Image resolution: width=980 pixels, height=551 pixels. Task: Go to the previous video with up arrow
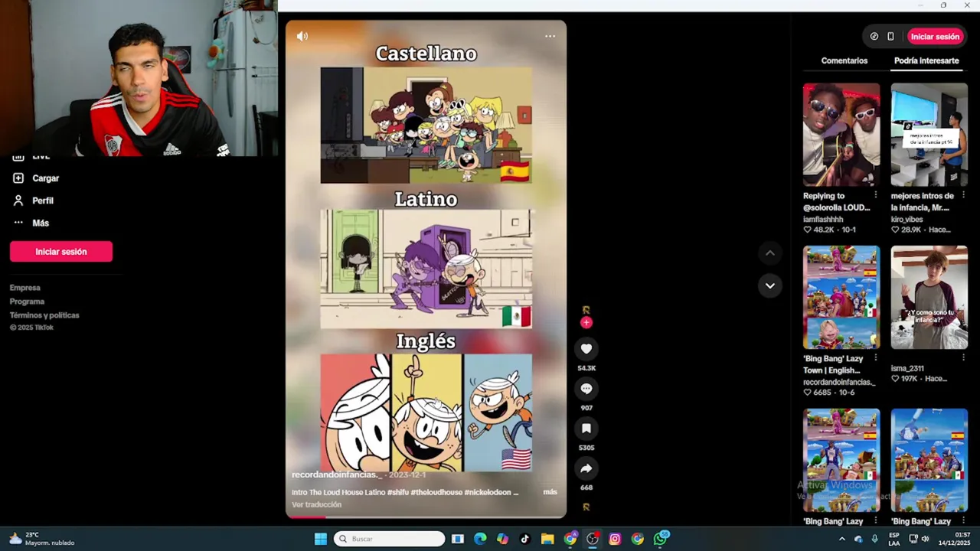click(770, 253)
